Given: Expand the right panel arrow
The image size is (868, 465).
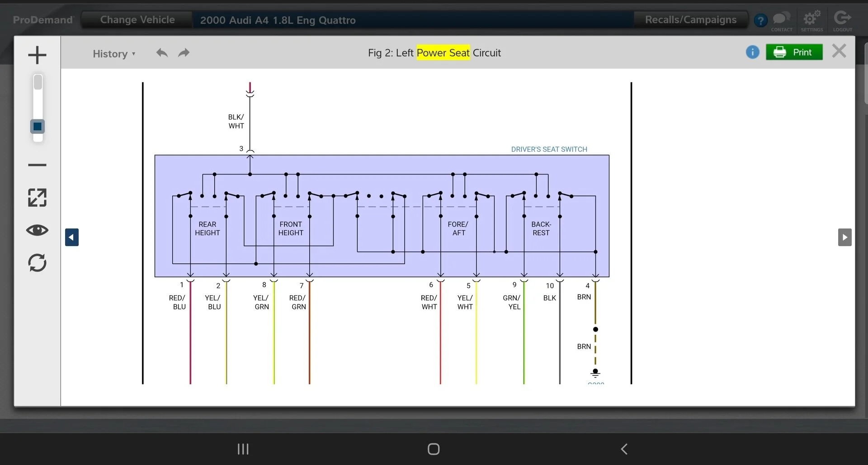Looking at the screenshot, I should pyautogui.click(x=844, y=237).
